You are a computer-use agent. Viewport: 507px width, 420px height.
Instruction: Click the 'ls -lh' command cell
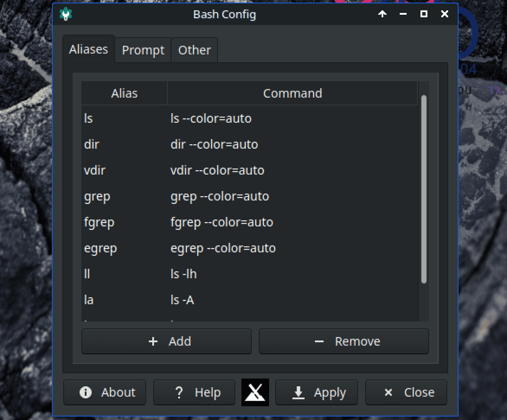pyautogui.click(x=292, y=274)
